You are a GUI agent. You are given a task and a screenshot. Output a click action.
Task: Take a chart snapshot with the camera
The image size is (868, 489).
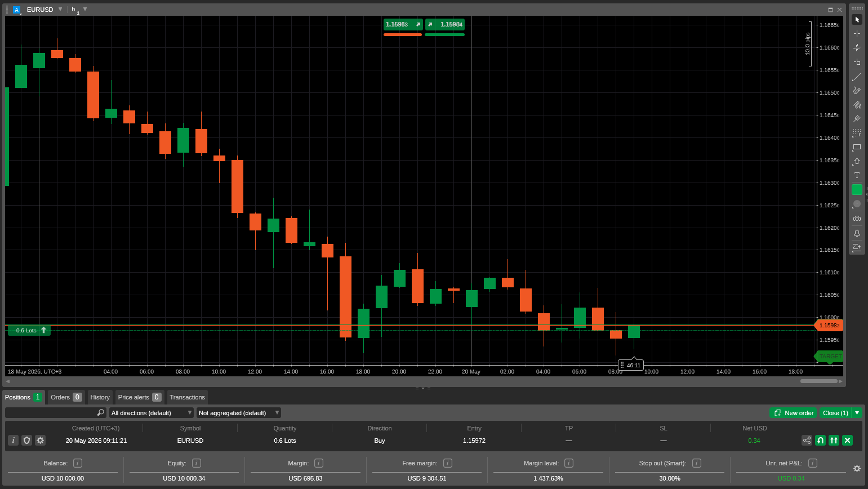coord(857,219)
